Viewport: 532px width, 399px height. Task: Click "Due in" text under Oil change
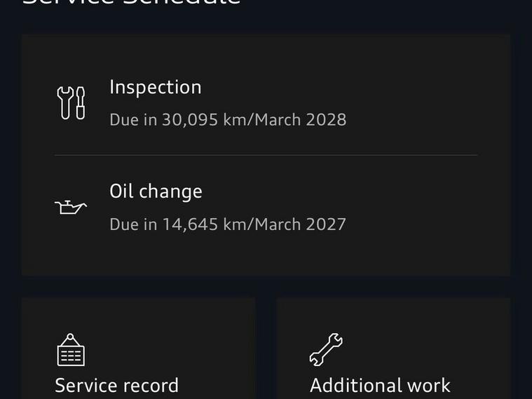(x=133, y=224)
